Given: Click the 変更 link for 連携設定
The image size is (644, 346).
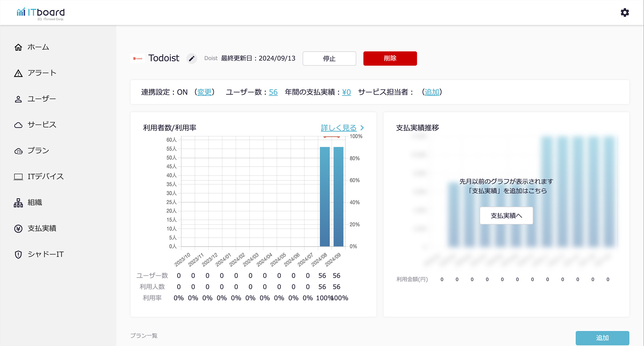Looking at the screenshot, I should (204, 92).
